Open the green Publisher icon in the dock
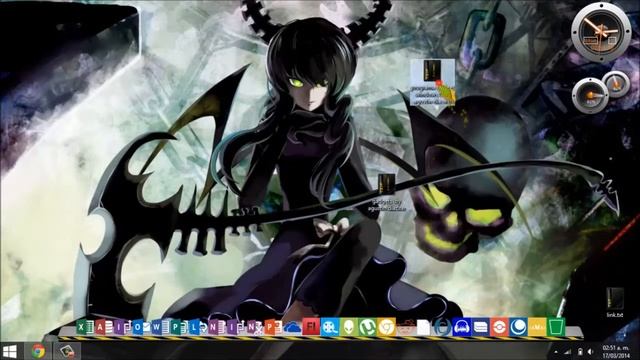Image resolution: width=640 pixels, height=360 pixels. (x=179, y=327)
